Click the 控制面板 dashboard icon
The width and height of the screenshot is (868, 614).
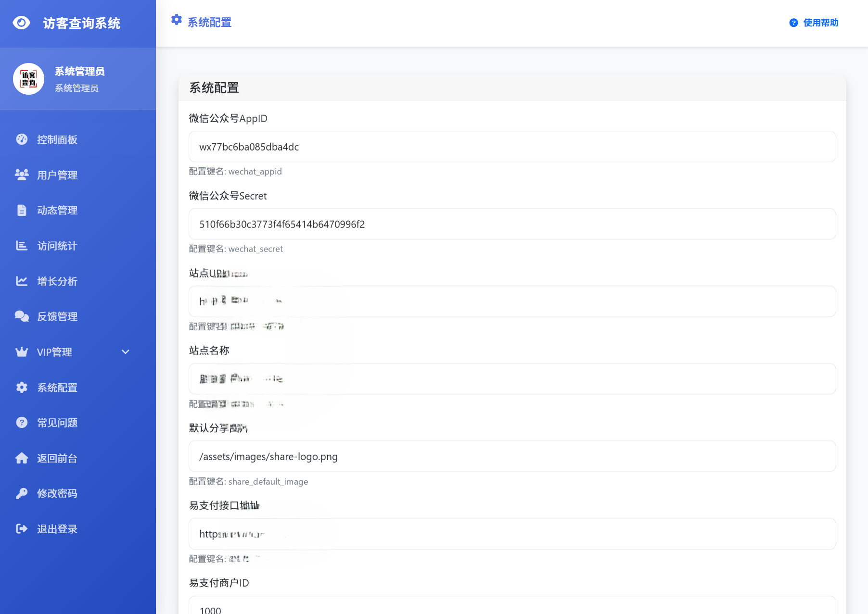pyautogui.click(x=22, y=139)
